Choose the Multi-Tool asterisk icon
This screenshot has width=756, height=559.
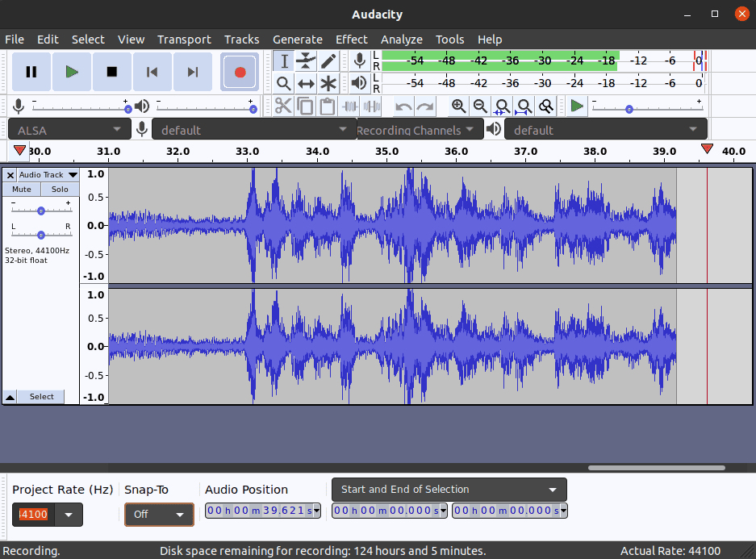click(x=328, y=83)
